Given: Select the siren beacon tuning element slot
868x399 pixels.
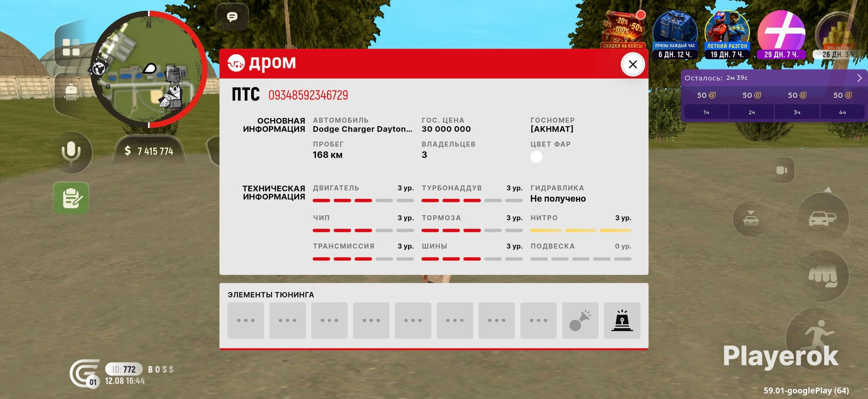Looking at the screenshot, I should pos(622,320).
